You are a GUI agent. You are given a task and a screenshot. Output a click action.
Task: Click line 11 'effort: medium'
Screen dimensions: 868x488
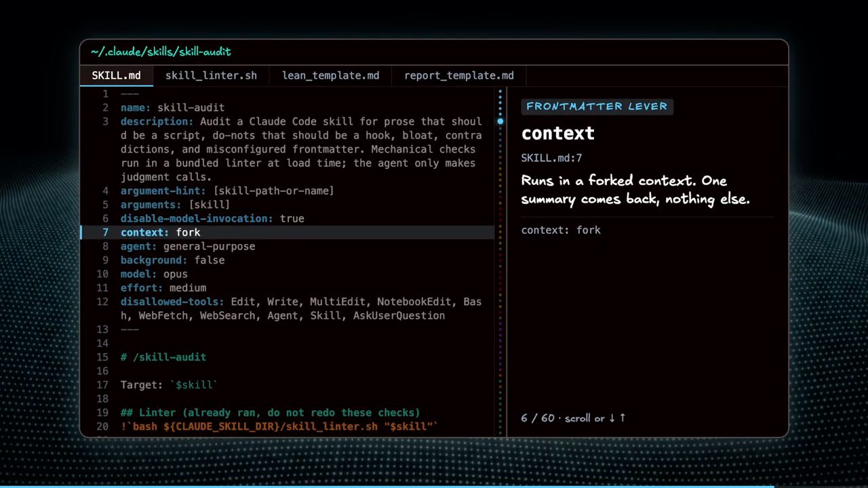pyautogui.click(x=163, y=288)
